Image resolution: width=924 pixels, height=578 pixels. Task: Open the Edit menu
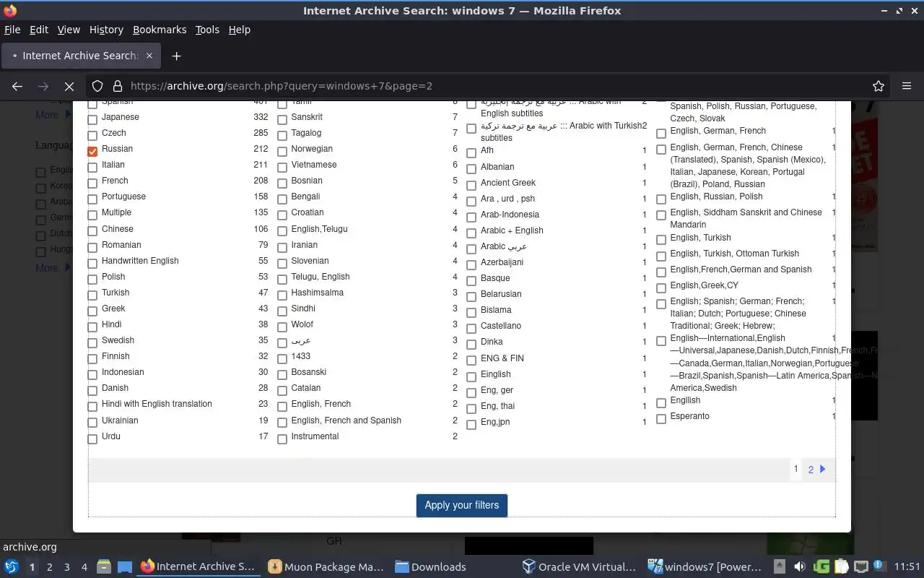[x=39, y=30]
